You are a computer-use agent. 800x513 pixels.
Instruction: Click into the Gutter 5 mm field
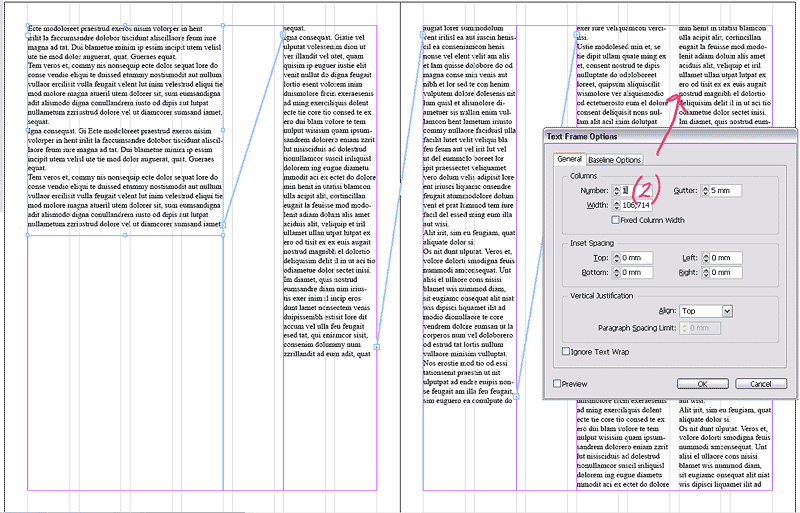coord(726,190)
